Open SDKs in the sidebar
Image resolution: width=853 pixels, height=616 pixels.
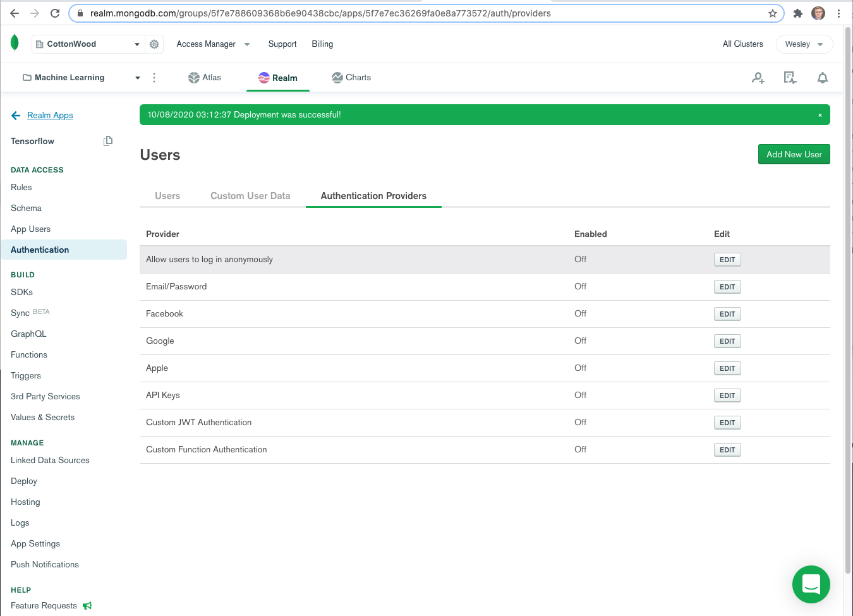21,293
